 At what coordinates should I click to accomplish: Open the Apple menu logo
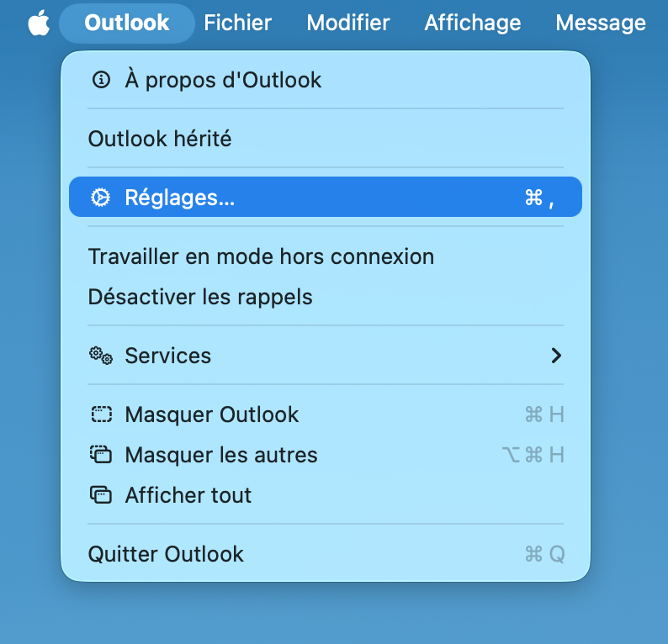click(x=39, y=23)
